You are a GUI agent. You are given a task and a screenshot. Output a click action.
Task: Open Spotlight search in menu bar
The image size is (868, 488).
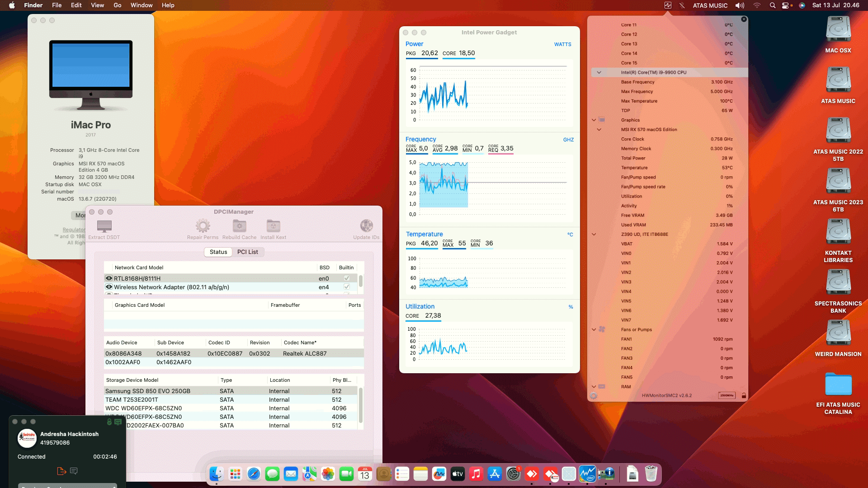[x=773, y=5]
